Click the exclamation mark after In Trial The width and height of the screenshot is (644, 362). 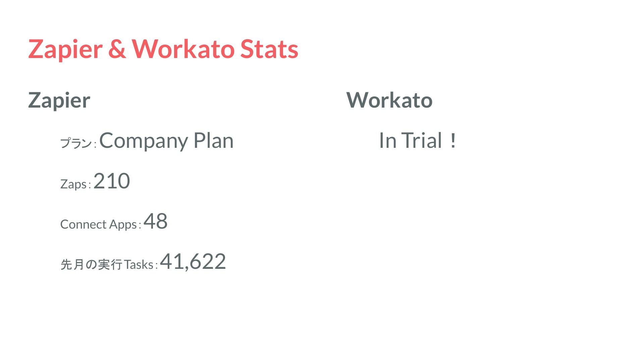pyautogui.click(x=453, y=141)
